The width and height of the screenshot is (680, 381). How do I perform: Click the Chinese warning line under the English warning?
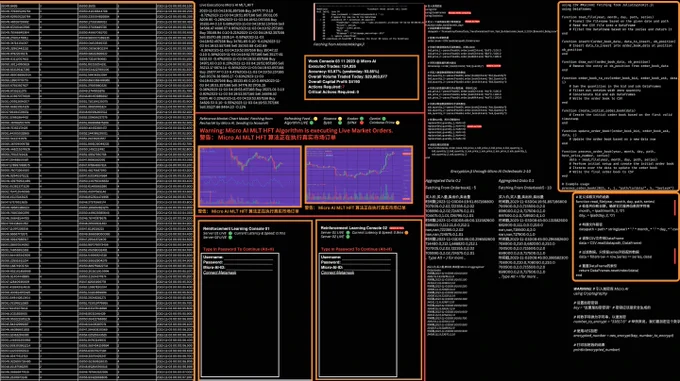tap(267, 137)
